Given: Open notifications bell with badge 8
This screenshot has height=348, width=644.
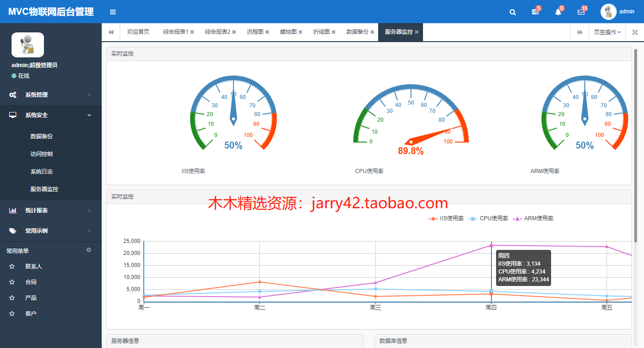Looking at the screenshot, I should pos(558,12).
